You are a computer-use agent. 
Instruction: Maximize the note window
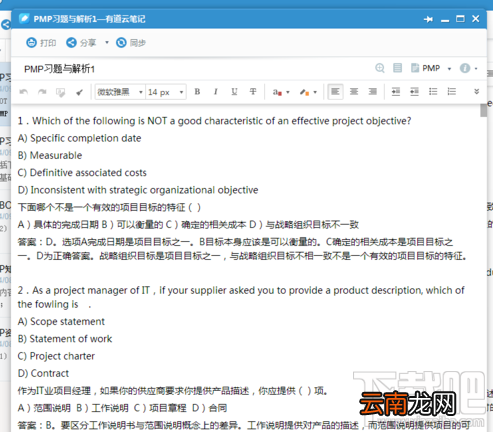click(460, 19)
